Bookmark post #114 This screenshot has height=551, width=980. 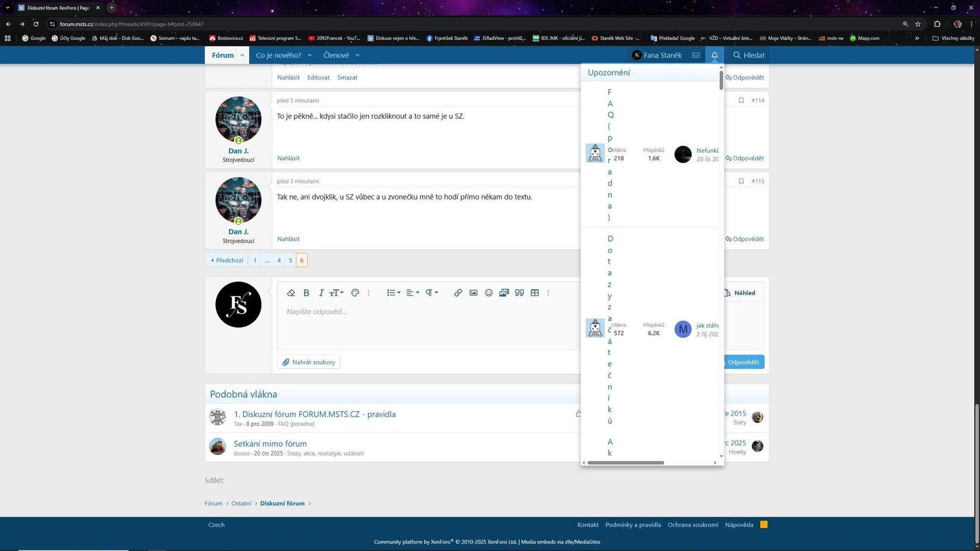pos(741,101)
